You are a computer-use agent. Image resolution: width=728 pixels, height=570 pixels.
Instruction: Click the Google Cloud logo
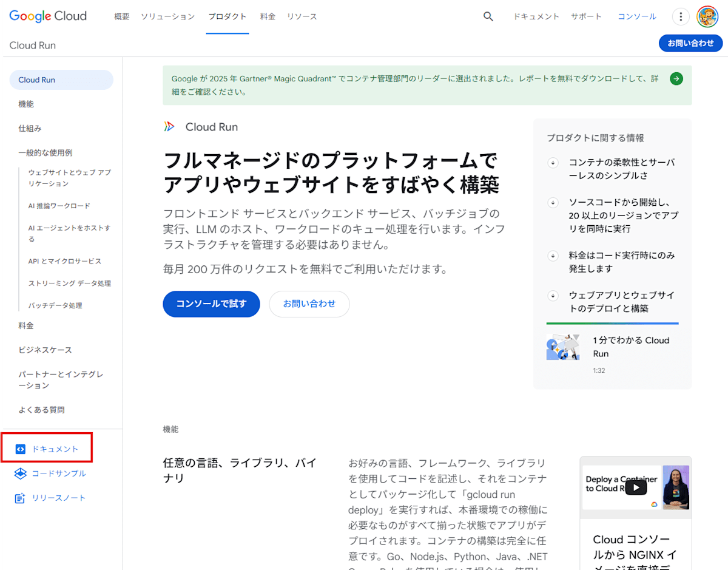click(x=47, y=16)
